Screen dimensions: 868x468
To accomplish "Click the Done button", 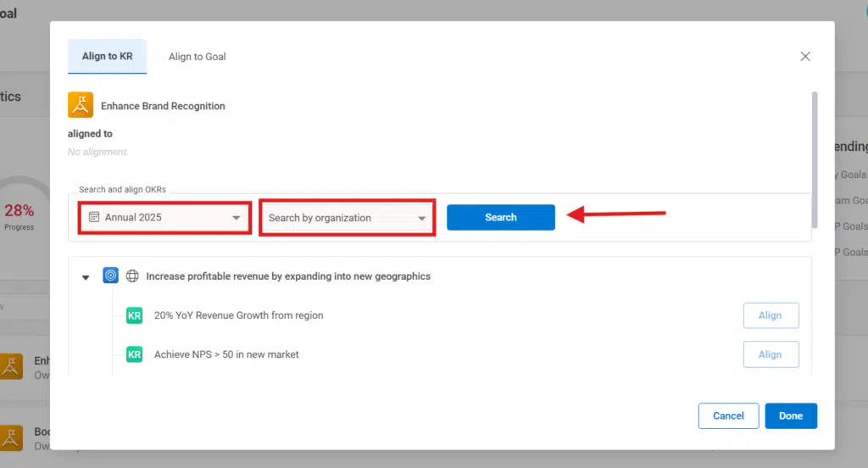I will point(791,416).
